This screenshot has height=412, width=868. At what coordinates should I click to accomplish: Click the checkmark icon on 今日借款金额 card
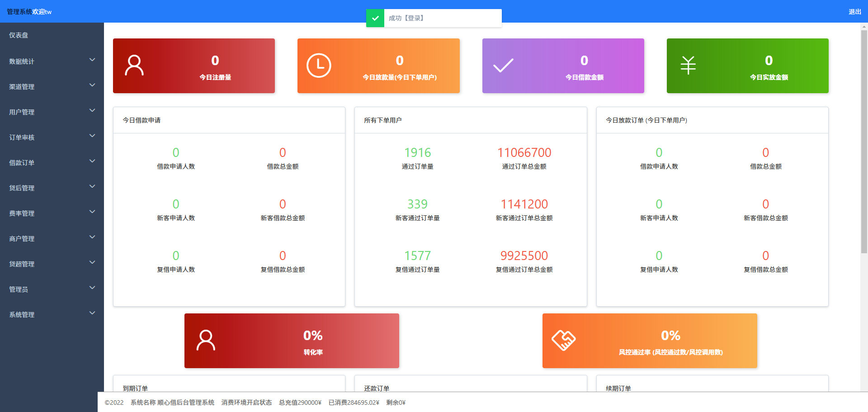503,66
